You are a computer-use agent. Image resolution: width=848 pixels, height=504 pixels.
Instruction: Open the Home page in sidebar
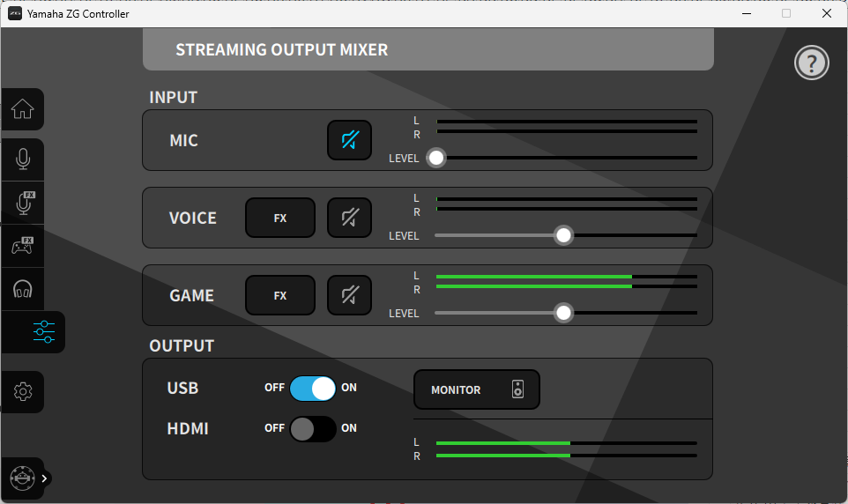pos(23,109)
